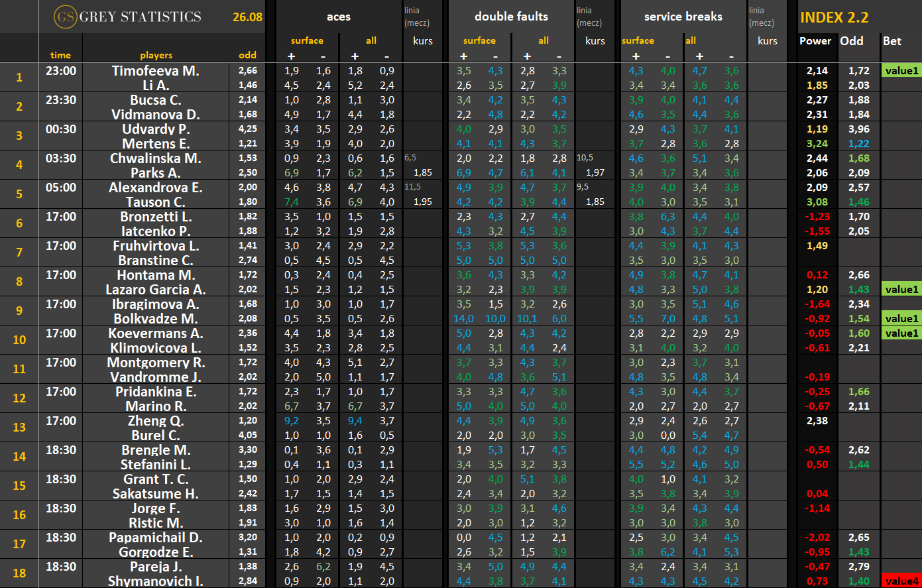Select the 11,5 aces linia value

[412, 187]
